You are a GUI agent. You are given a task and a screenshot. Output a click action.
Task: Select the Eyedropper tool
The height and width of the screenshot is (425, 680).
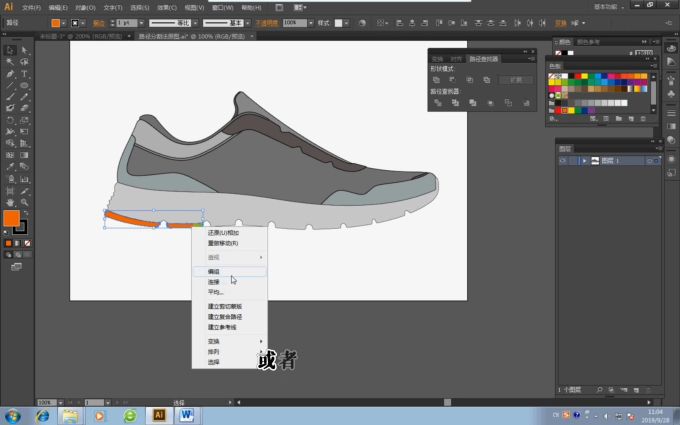(10, 167)
